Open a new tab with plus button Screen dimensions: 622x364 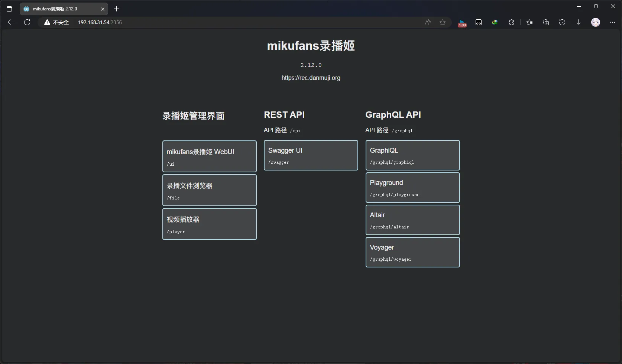[x=117, y=9]
